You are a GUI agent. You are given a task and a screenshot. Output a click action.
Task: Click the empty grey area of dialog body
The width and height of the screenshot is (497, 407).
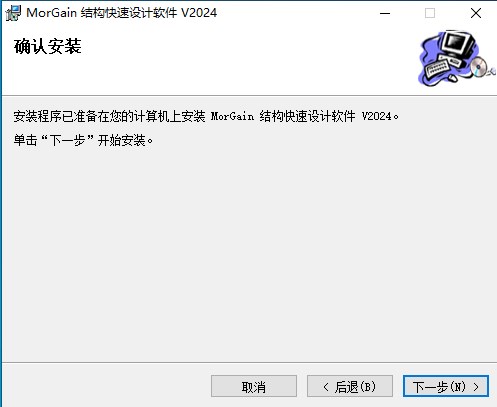248,253
